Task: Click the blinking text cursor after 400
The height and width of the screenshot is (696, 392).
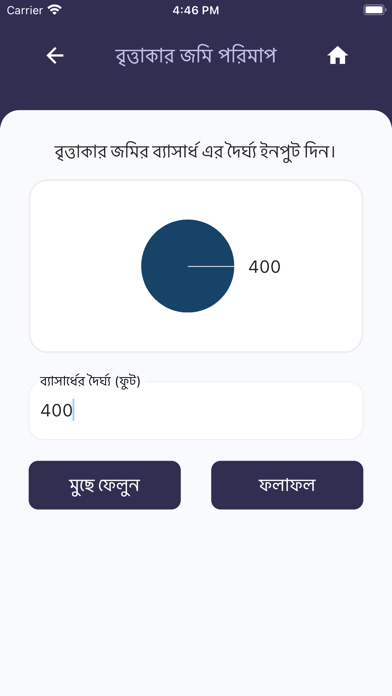Action: pyautogui.click(x=74, y=410)
